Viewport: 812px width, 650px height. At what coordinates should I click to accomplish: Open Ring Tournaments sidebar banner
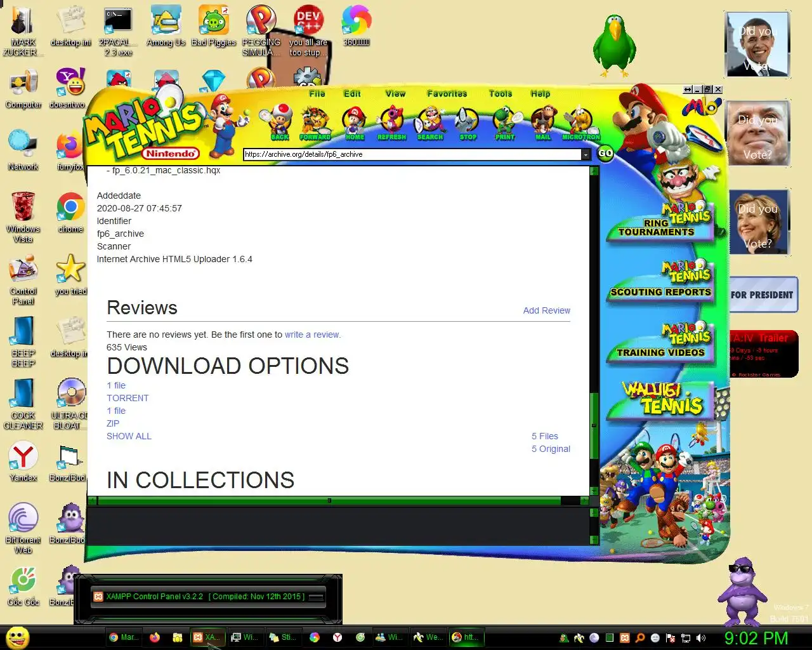[660, 221]
